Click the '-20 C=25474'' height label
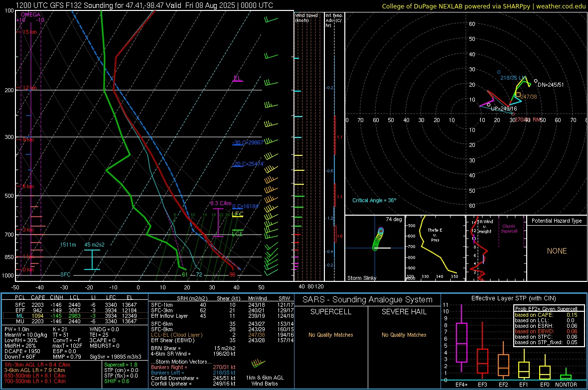The width and height of the screenshot is (588, 390). point(248,164)
